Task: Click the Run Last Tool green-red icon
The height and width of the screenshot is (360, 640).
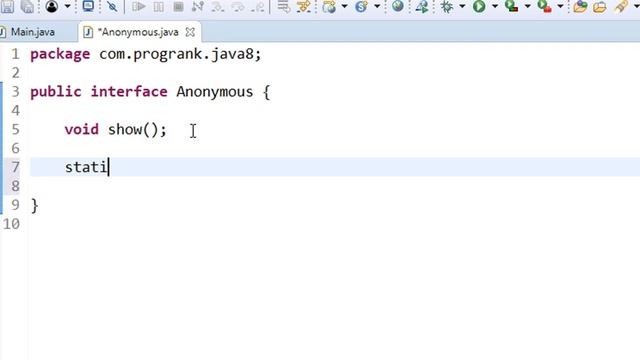Action: click(x=511, y=6)
